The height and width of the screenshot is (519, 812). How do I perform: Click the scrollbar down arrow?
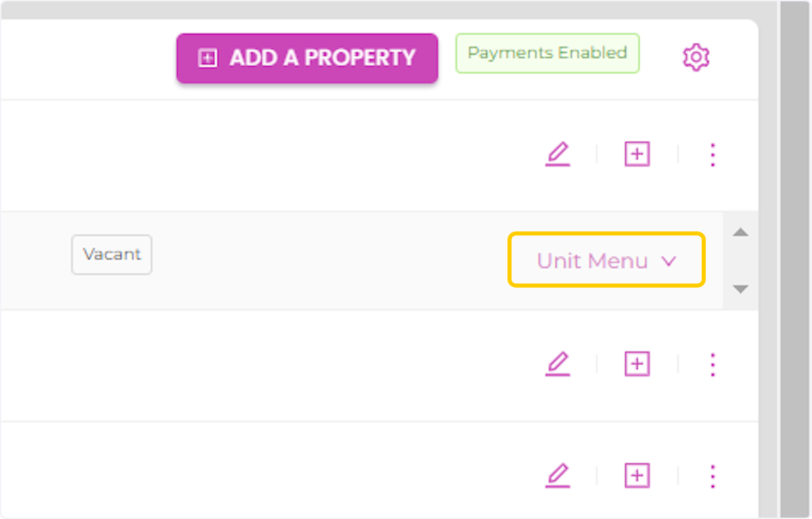(740, 289)
